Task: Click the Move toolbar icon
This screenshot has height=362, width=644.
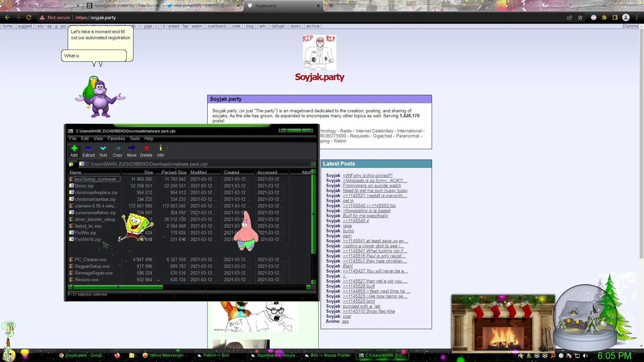Action: (131, 150)
